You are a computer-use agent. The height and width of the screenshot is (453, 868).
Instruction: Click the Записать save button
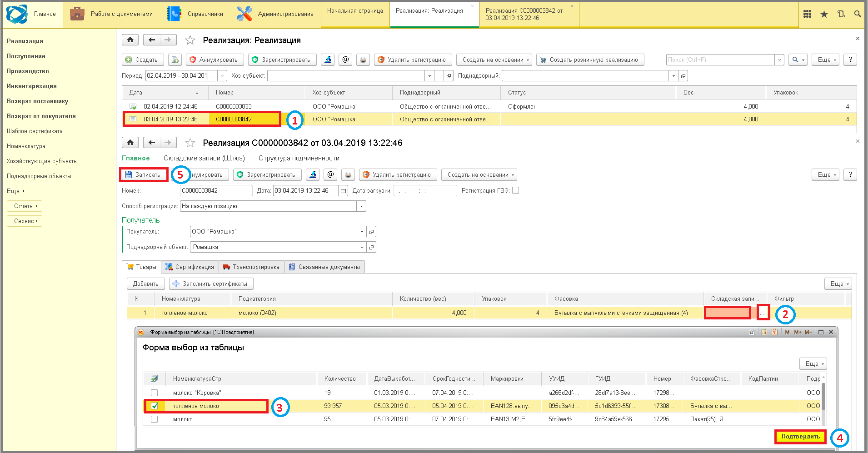point(143,174)
